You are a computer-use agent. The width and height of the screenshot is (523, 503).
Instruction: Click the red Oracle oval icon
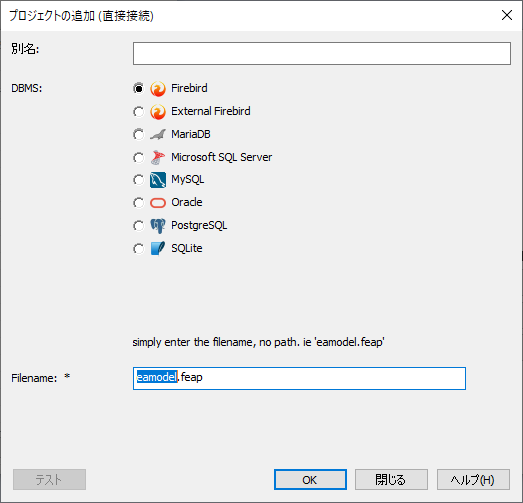click(x=158, y=203)
